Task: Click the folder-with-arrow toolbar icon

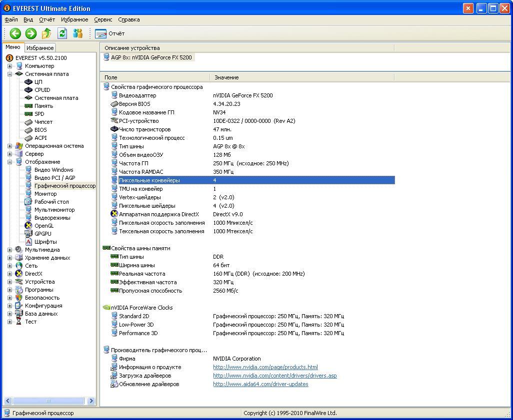Action: coord(45,33)
